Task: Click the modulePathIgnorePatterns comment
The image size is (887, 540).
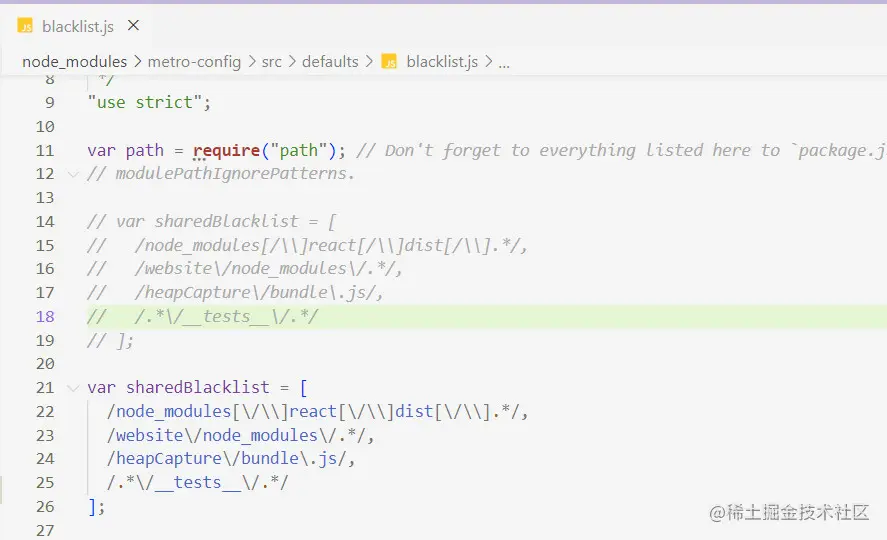Action: (221, 174)
